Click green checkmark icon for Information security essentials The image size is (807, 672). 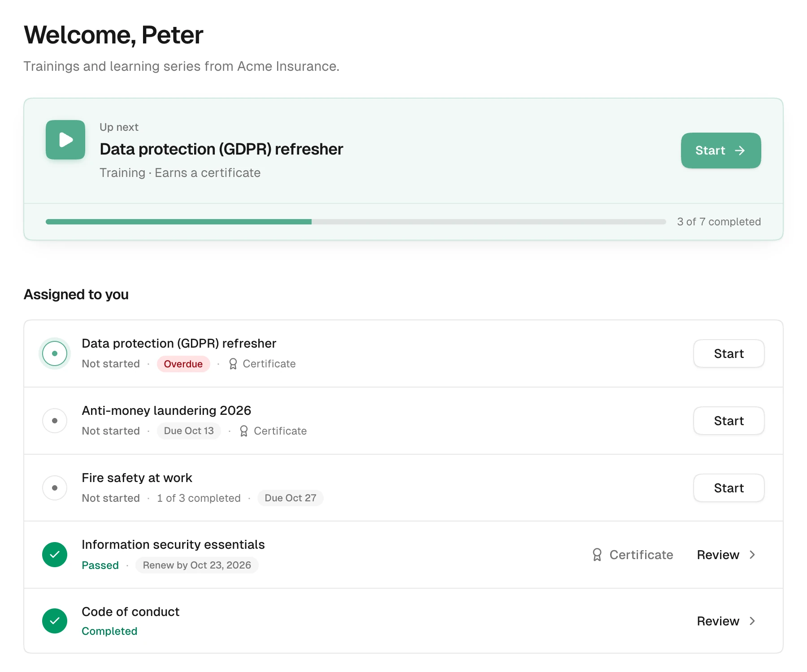point(55,555)
